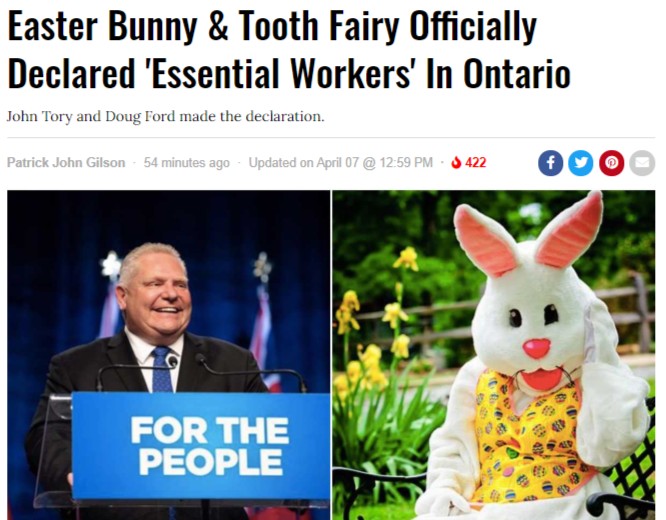Click the John Tory and Doug Ford subtitle
Image resolution: width=666 pixels, height=520 pixels.
coord(166,116)
